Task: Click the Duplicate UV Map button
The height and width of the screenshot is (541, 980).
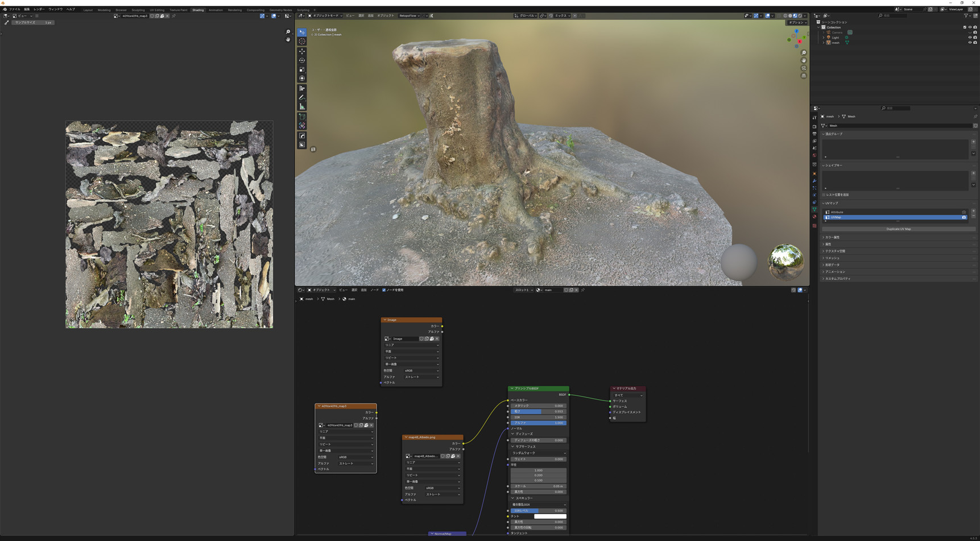Action: coord(898,229)
